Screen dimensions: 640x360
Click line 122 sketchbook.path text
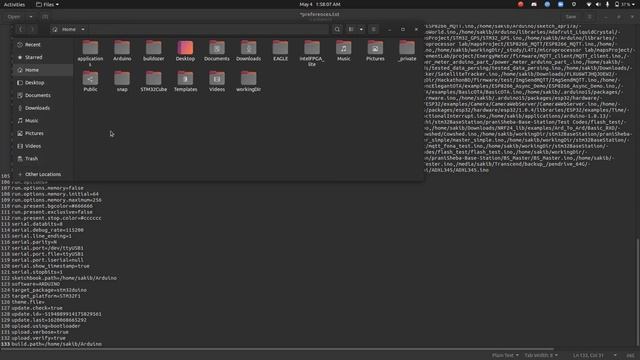point(64,278)
